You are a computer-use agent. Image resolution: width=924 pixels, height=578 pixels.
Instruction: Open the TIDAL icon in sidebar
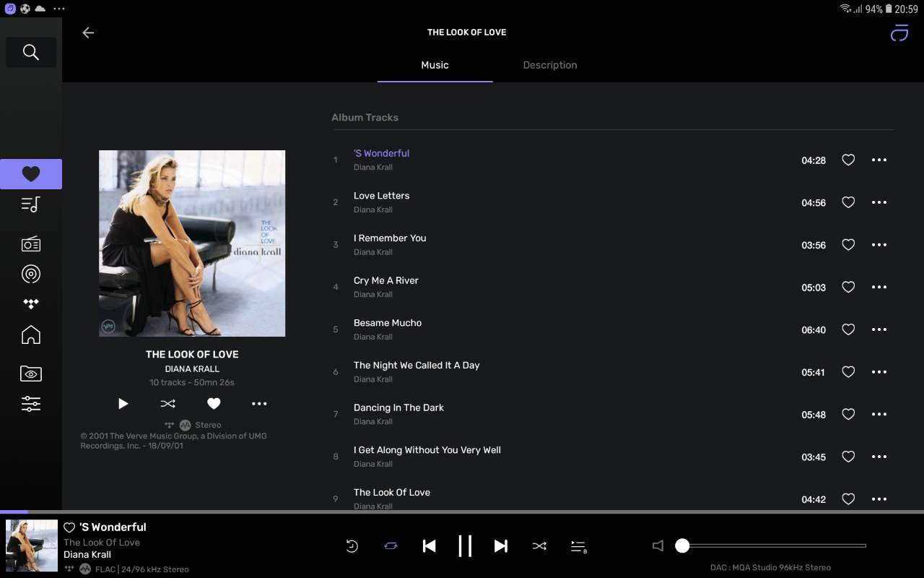(x=30, y=304)
